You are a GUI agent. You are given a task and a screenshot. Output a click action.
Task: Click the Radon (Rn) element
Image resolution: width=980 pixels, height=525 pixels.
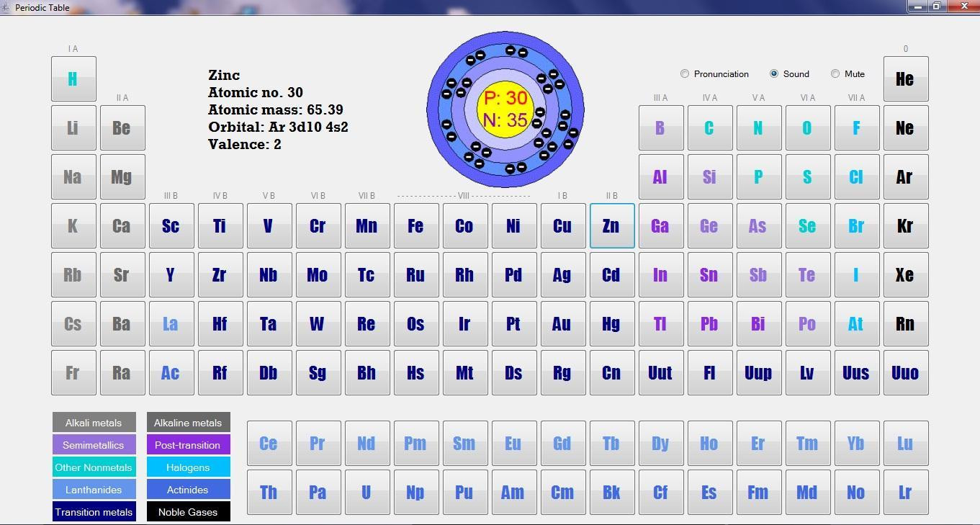906,324
